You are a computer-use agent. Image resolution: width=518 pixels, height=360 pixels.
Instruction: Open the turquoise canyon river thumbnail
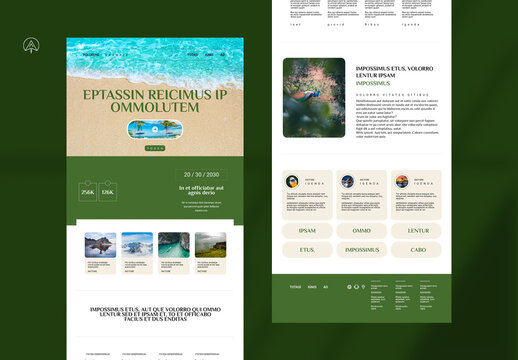click(x=174, y=245)
